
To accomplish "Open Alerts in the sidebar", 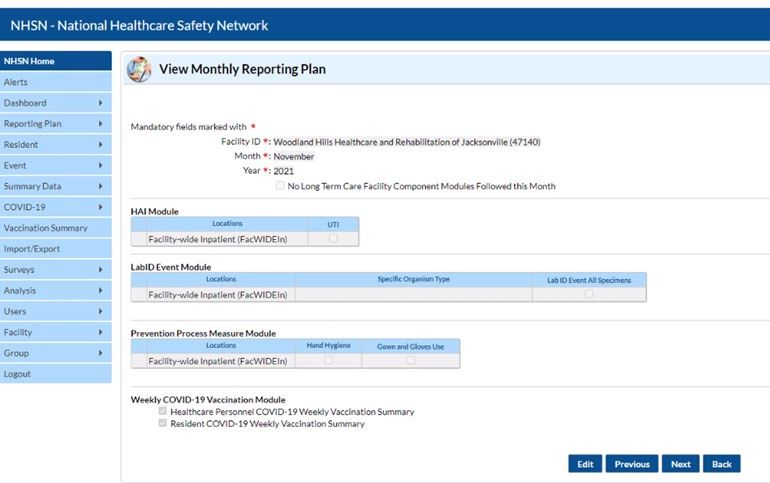I will (x=55, y=82).
